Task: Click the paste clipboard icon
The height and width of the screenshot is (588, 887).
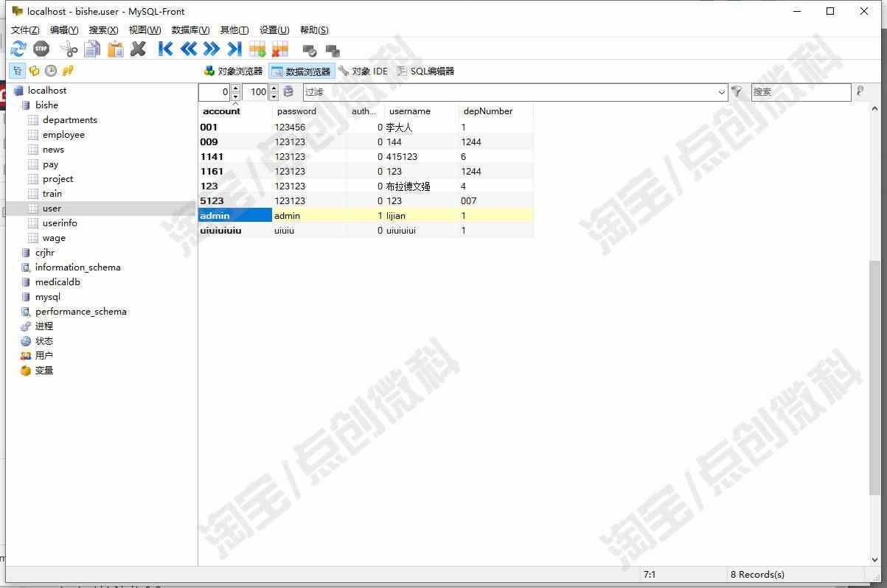Action: 116,49
